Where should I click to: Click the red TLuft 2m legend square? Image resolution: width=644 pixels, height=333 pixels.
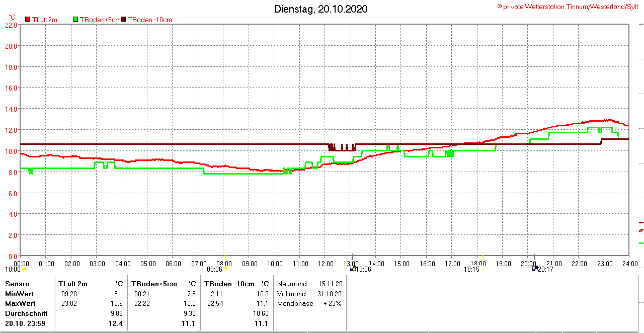pyautogui.click(x=28, y=20)
